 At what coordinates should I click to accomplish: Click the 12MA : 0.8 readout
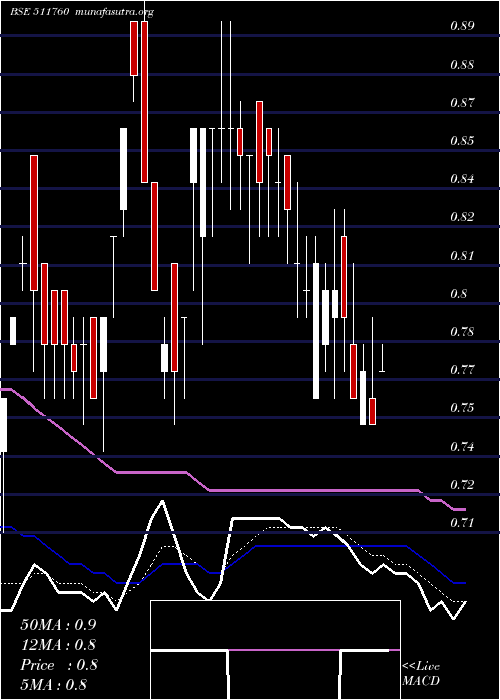58,645
